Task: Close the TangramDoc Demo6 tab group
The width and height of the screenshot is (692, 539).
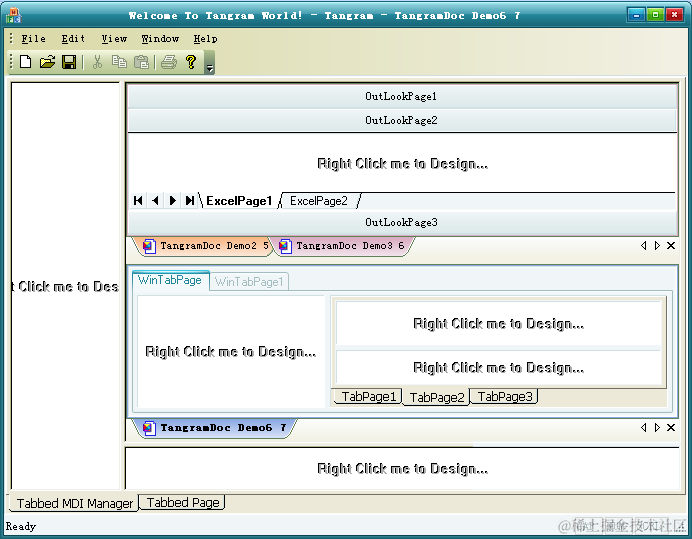Action: pyautogui.click(x=671, y=427)
